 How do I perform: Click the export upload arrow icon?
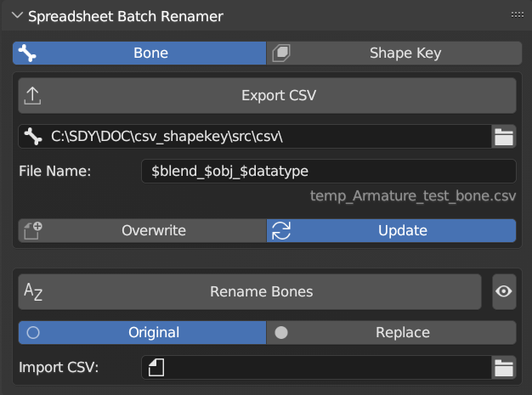(32, 95)
